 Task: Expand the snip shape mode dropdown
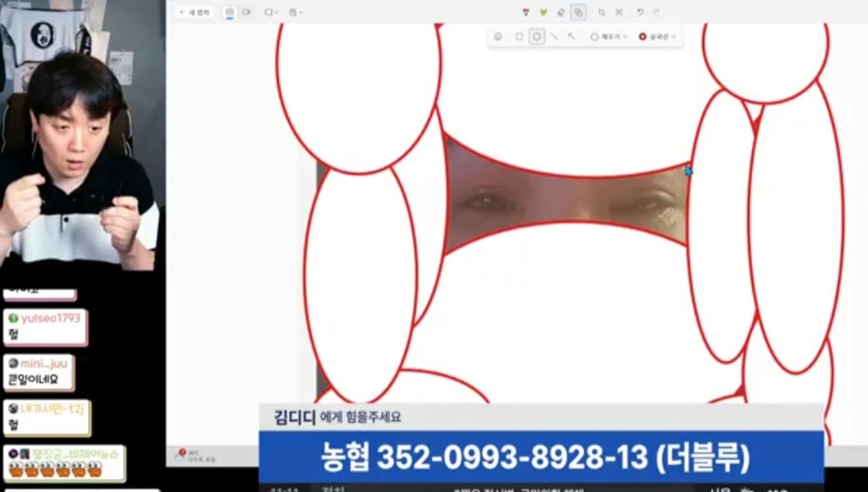tap(270, 12)
